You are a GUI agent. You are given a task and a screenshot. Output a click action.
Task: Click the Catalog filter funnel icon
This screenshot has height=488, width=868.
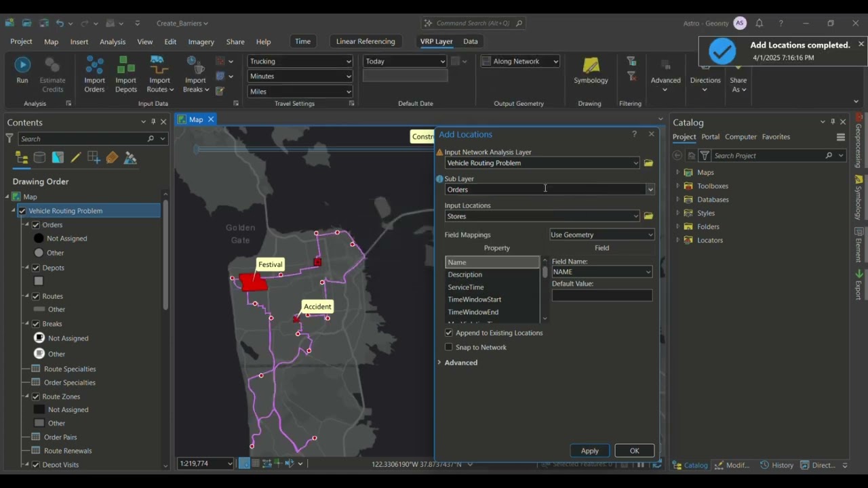tap(705, 155)
